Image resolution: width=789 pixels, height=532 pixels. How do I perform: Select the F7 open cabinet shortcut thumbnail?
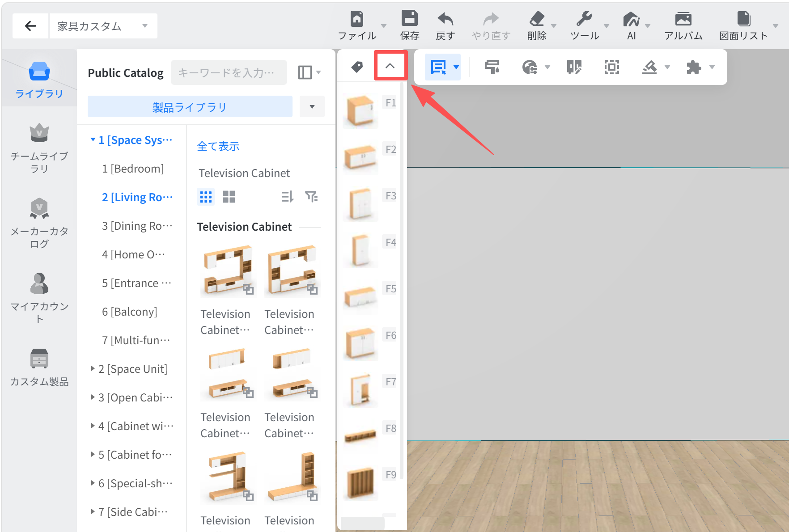click(361, 390)
